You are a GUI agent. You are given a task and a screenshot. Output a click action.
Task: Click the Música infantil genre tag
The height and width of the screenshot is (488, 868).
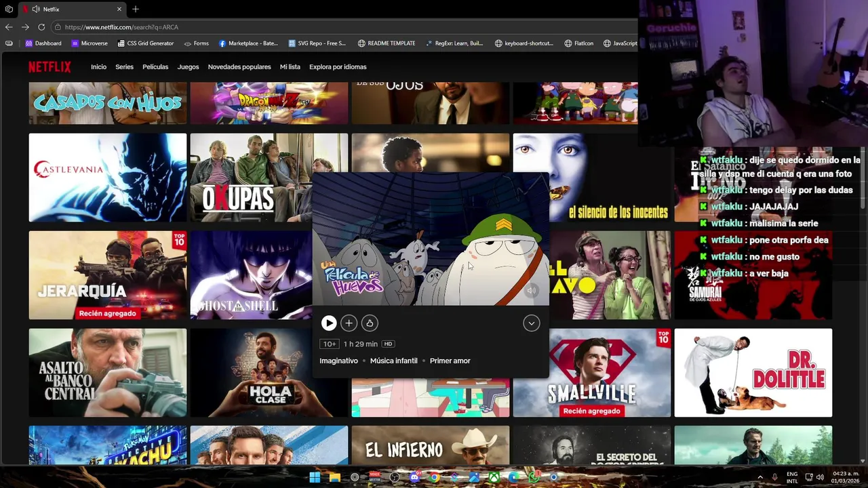click(x=393, y=361)
